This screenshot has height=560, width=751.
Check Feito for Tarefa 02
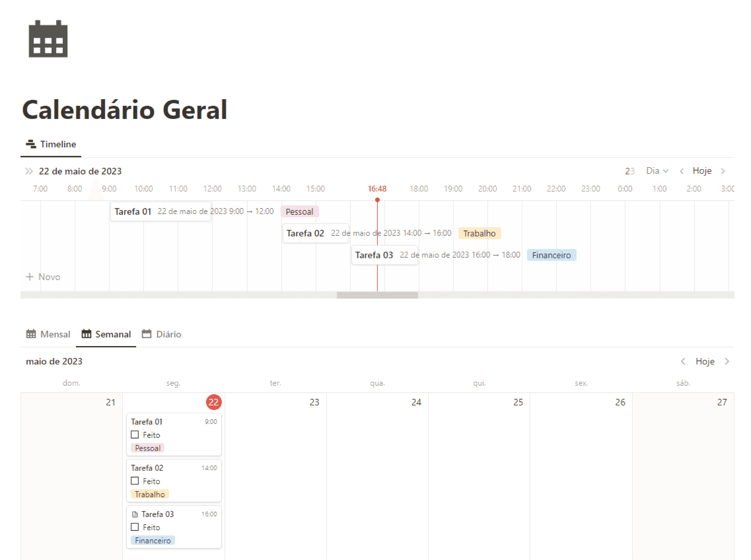tap(135, 481)
